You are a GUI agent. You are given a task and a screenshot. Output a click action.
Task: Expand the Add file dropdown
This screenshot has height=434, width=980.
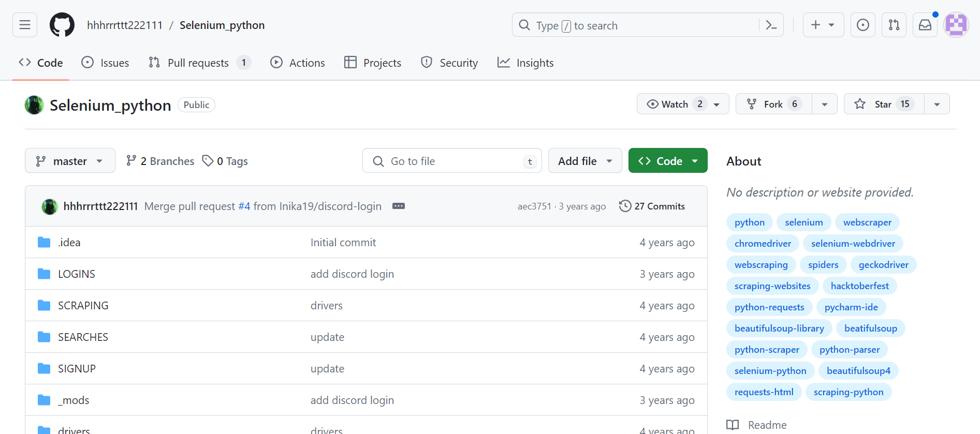pos(585,161)
